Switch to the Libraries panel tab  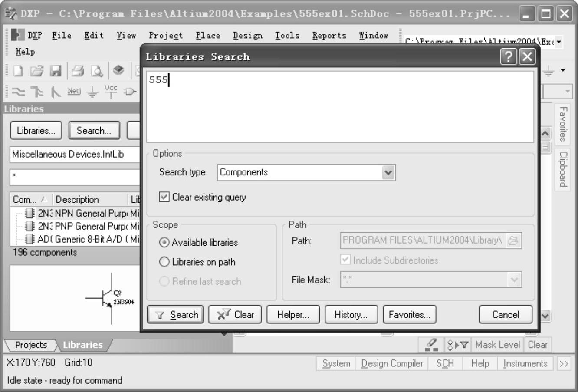83,345
